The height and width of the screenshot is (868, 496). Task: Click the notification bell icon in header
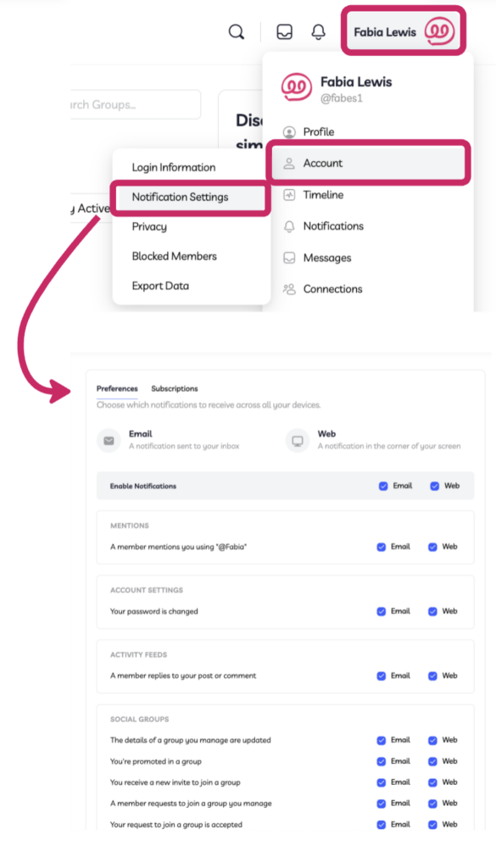click(x=318, y=32)
